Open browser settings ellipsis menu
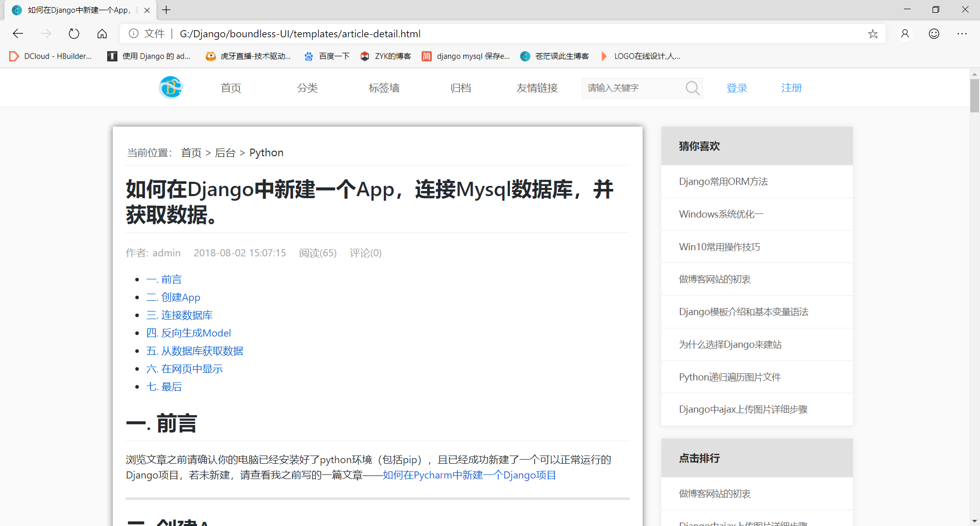Screen dimensions: 980x526 [x=962, y=34]
